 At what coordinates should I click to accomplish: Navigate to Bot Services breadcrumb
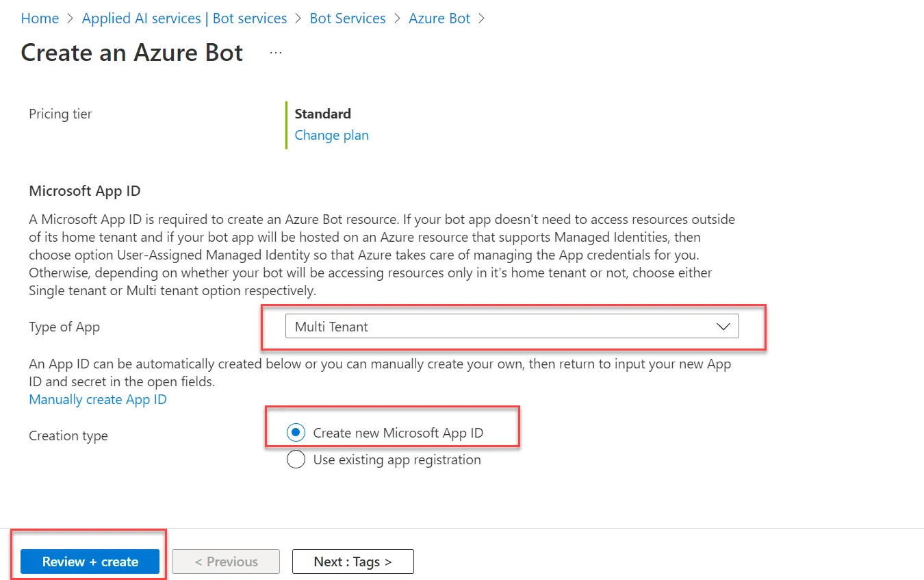click(x=348, y=18)
